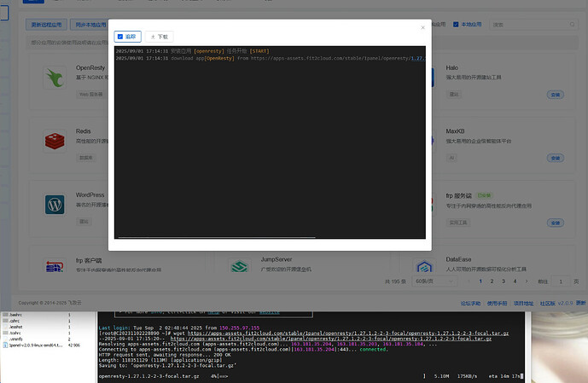This screenshot has width=588, height=383.
Task: Click the MaxKB app name
Action: 455,131
